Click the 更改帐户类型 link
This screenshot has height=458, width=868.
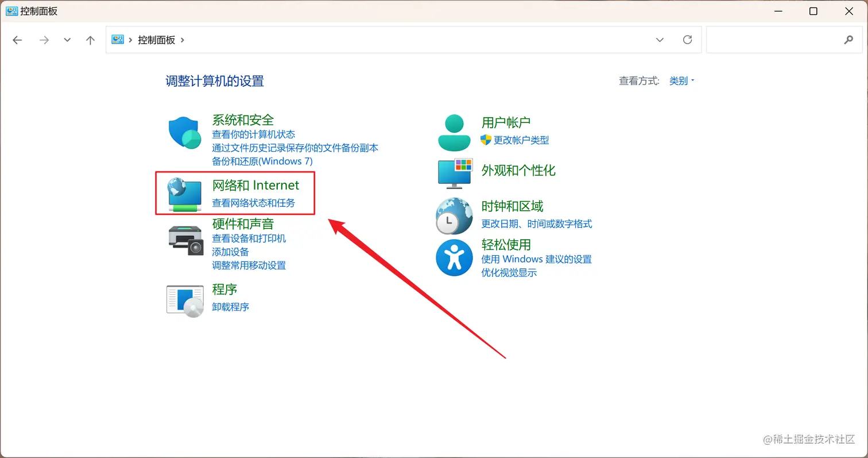click(x=520, y=140)
